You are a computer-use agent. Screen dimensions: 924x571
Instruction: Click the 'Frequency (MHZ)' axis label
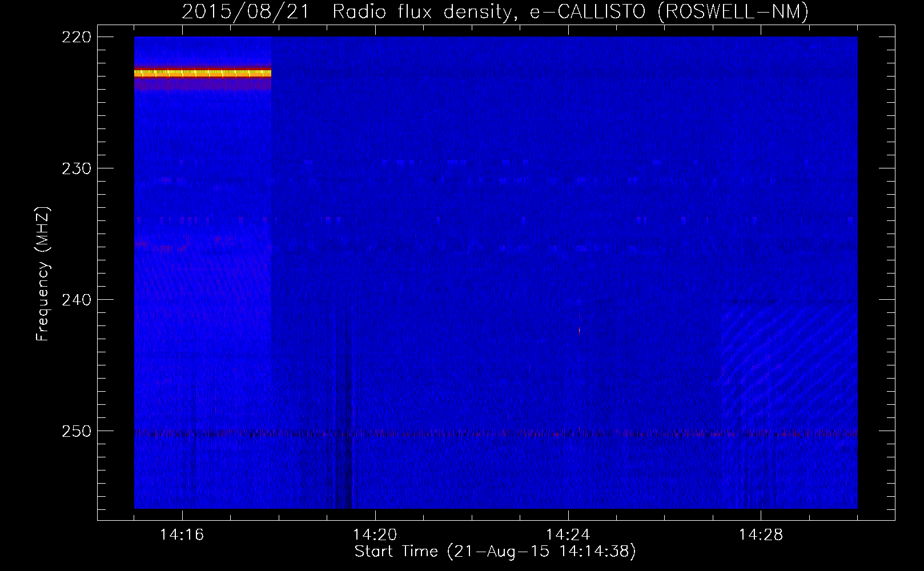[x=43, y=274]
